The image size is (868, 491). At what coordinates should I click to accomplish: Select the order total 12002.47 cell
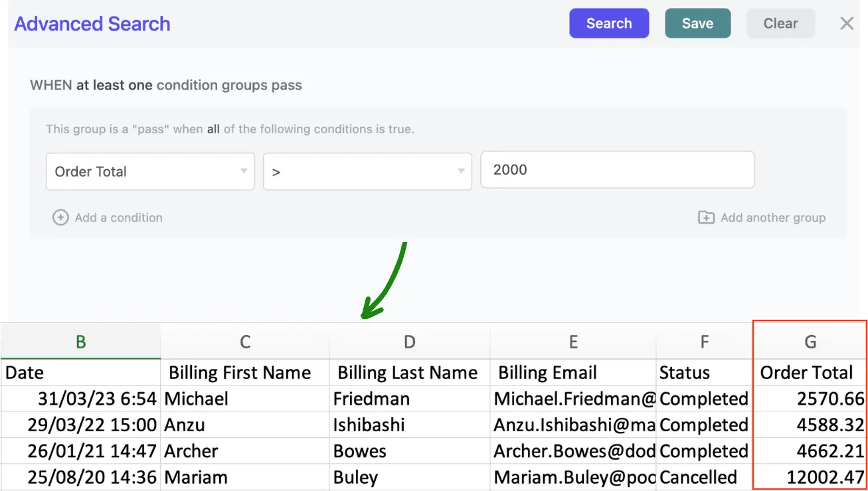click(x=810, y=477)
